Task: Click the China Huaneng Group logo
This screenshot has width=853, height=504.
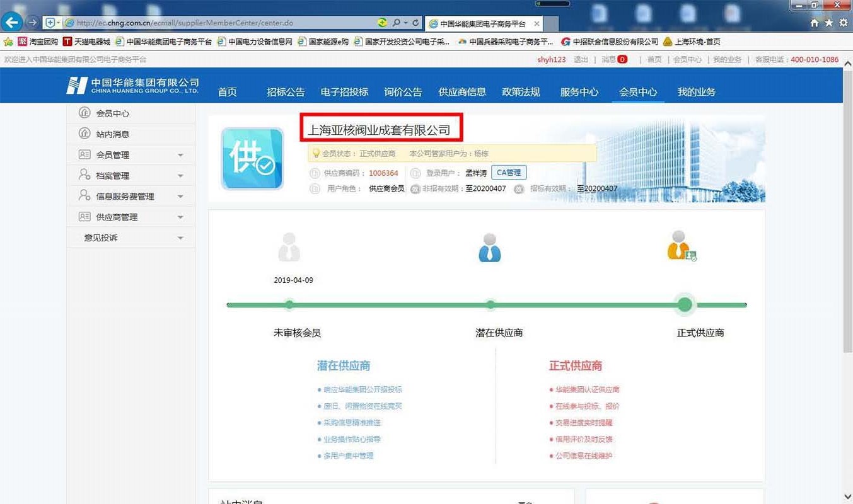Action: (x=133, y=86)
